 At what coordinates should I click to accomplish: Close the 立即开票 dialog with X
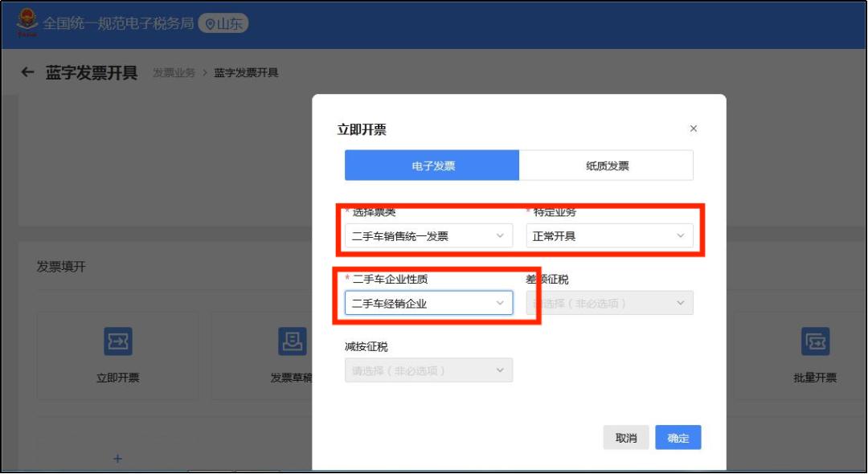pos(693,129)
